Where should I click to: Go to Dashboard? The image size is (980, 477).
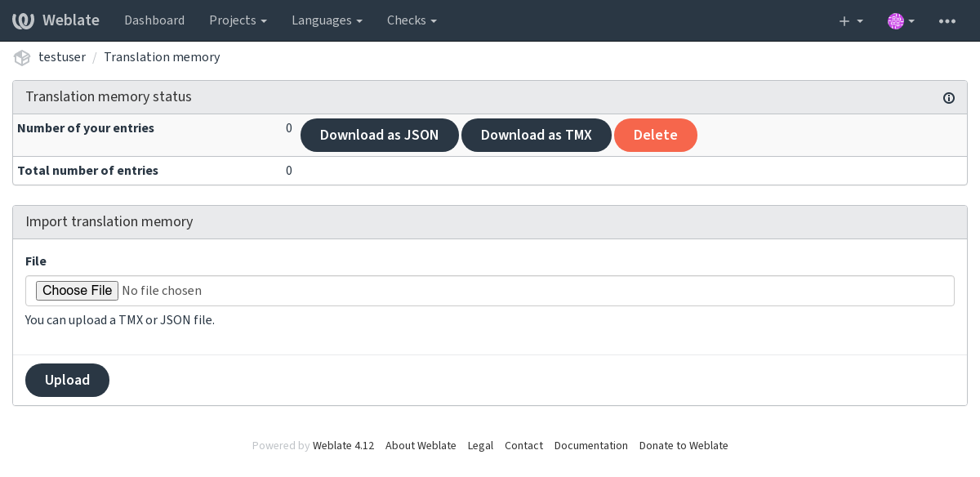(154, 20)
